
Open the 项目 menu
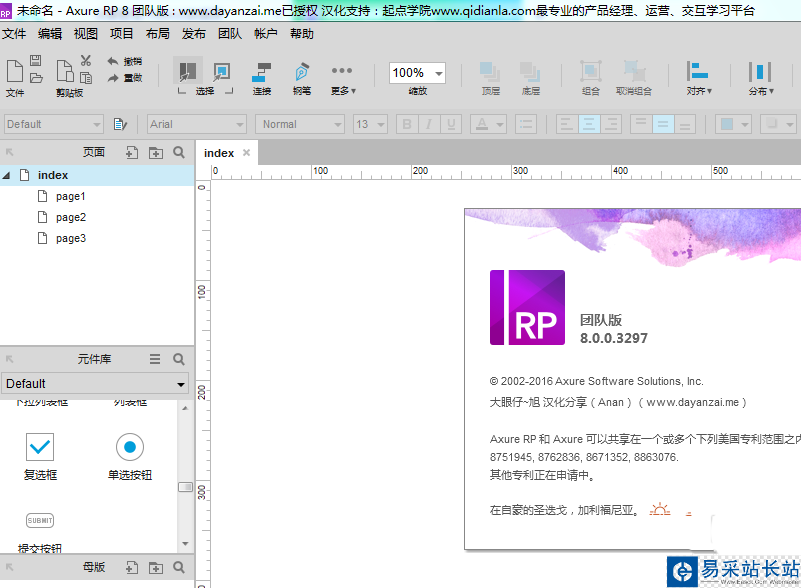pos(122,34)
